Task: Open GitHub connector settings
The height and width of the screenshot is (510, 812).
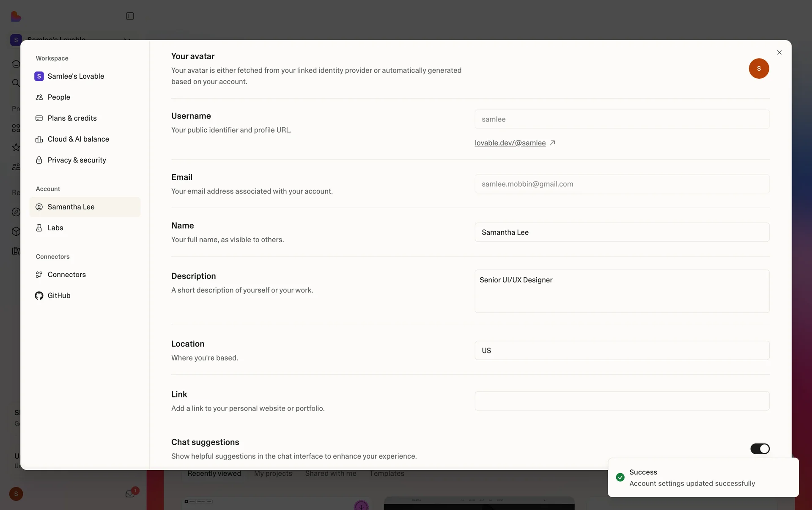Action: (x=59, y=295)
